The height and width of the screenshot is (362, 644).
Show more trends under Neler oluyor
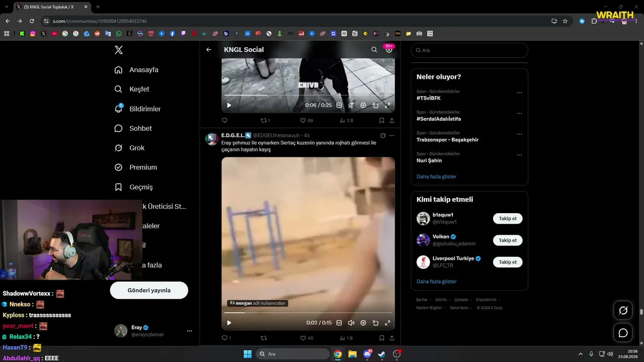436,177
